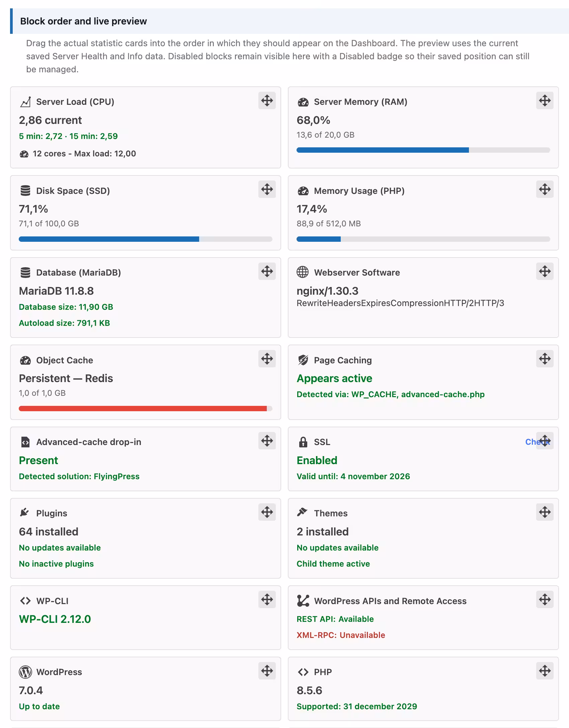Screen dimensions: 569x728
Task: Click the Server Memory RAM progress bar
Action: (423, 150)
